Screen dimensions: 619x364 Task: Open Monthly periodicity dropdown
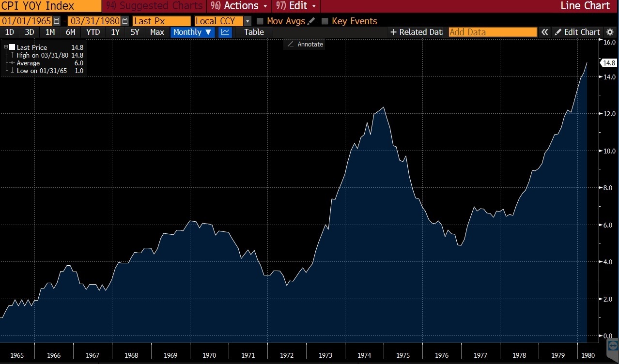(192, 32)
